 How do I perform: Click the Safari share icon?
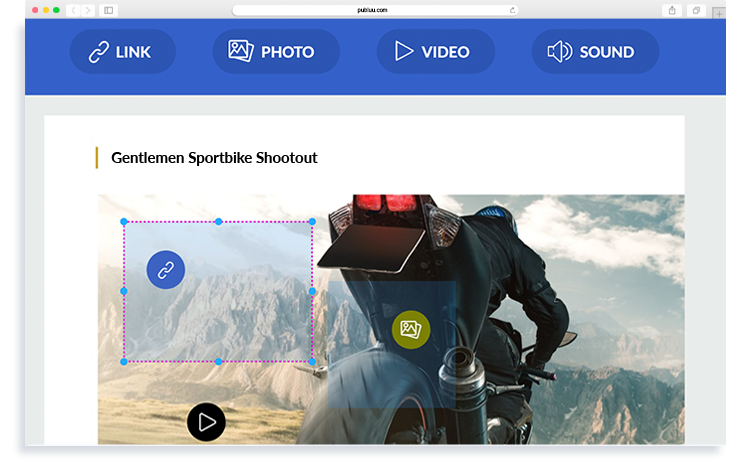(x=672, y=10)
